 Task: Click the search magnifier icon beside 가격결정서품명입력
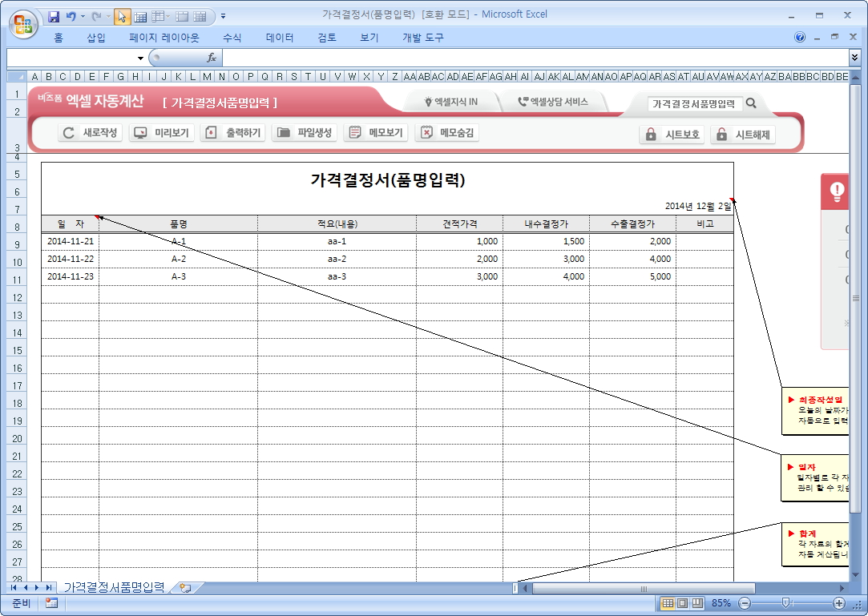pos(751,103)
